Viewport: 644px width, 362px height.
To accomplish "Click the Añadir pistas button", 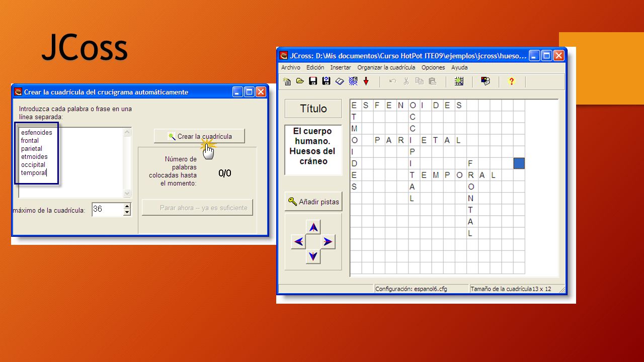I will [x=313, y=202].
